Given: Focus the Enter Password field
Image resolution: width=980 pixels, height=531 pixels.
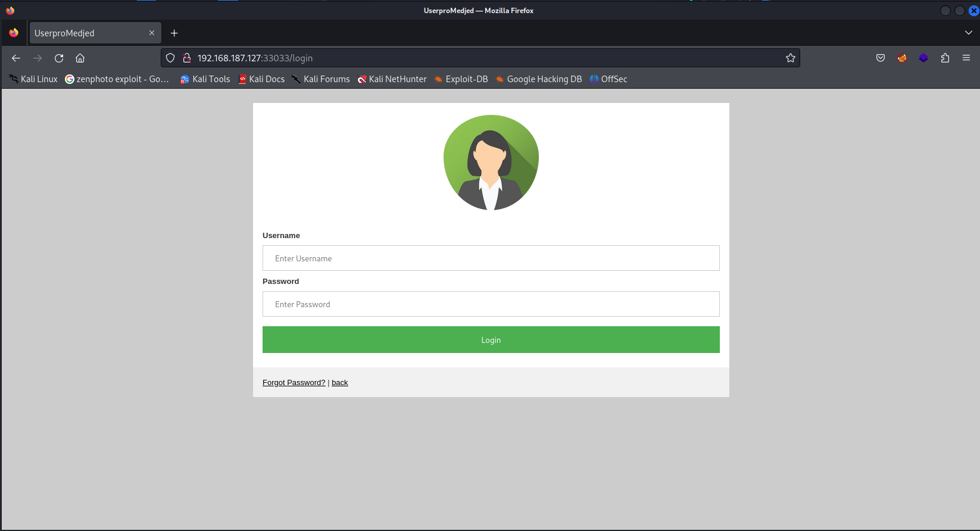Looking at the screenshot, I should click(x=491, y=304).
